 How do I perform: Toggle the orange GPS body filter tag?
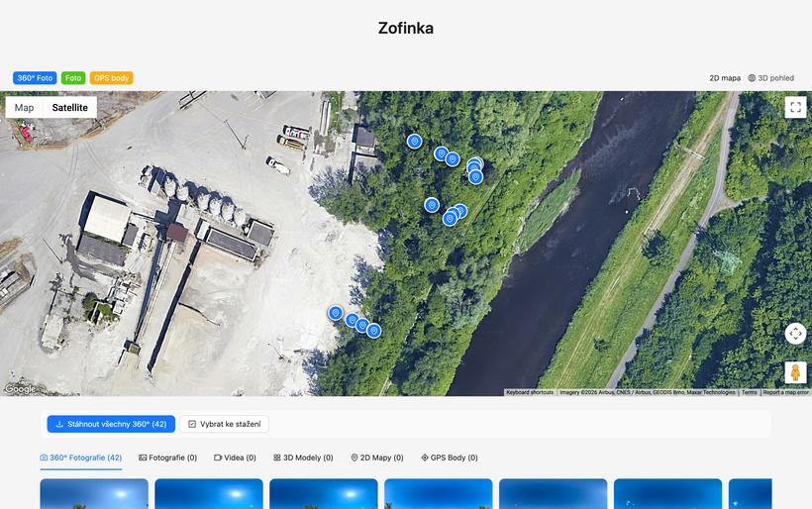click(x=111, y=78)
